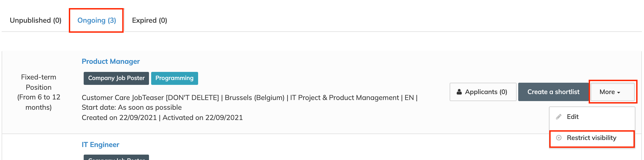
Task: Choose Edit from the More menu
Action: (x=572, y=117)
